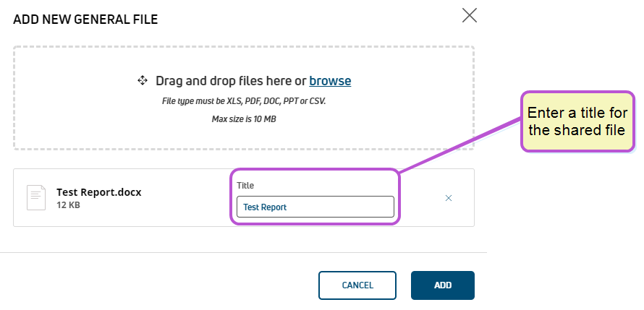Click the purple highlight border around Title

(x=315, y=169)
